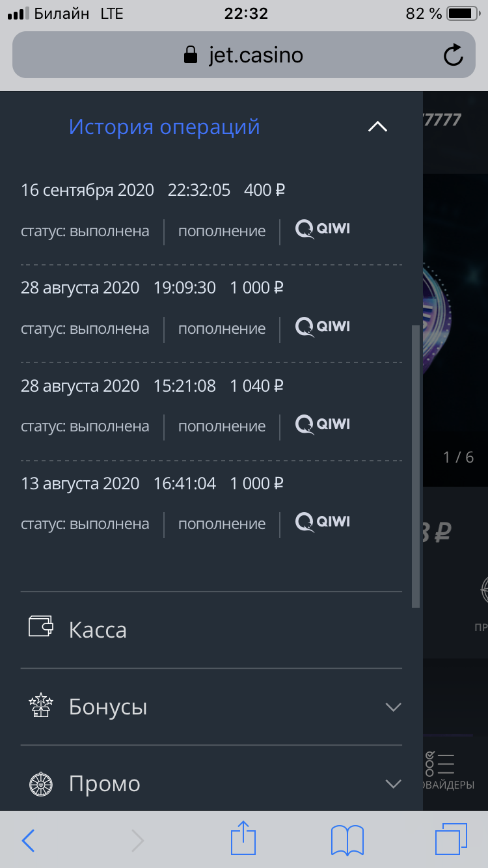Click the Касса wallet icon

point(41,627)
